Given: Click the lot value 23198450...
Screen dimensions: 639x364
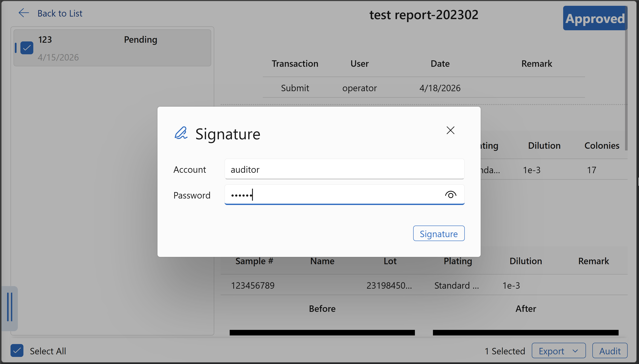Looking at the screenshot, I should (x=389, y=285).
